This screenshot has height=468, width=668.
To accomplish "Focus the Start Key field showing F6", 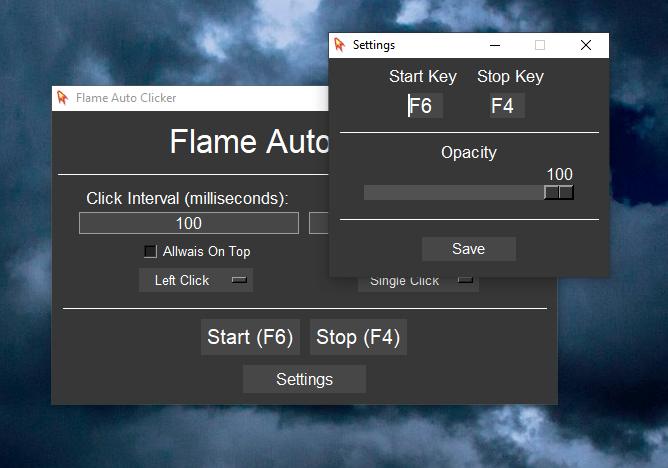I will click(x=425, y=106).
